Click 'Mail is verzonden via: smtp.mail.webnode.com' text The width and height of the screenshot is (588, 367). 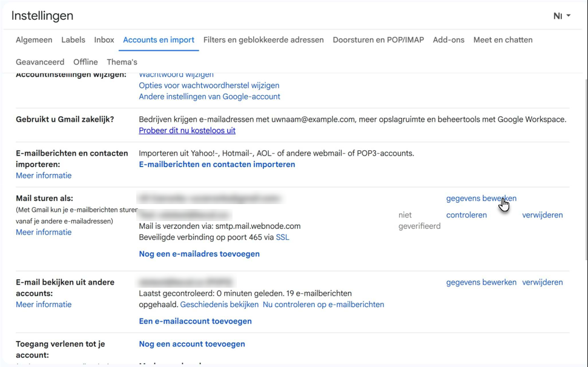pyautogui.click(x=220, y=226)
